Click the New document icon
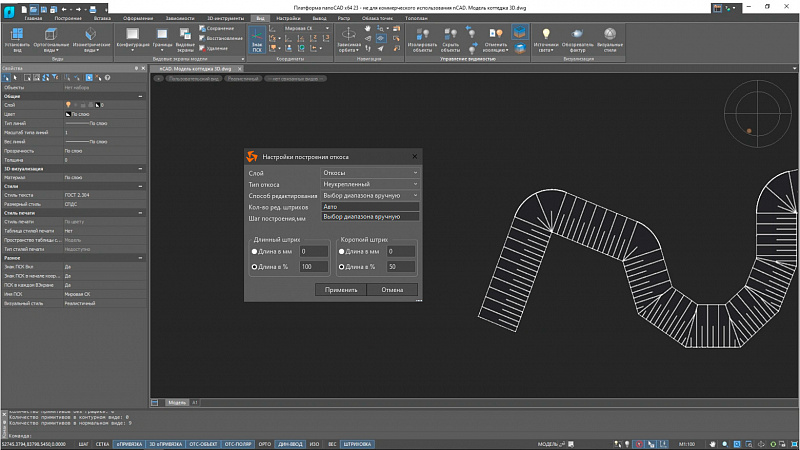800x450 pixels. tap(24, 9)
